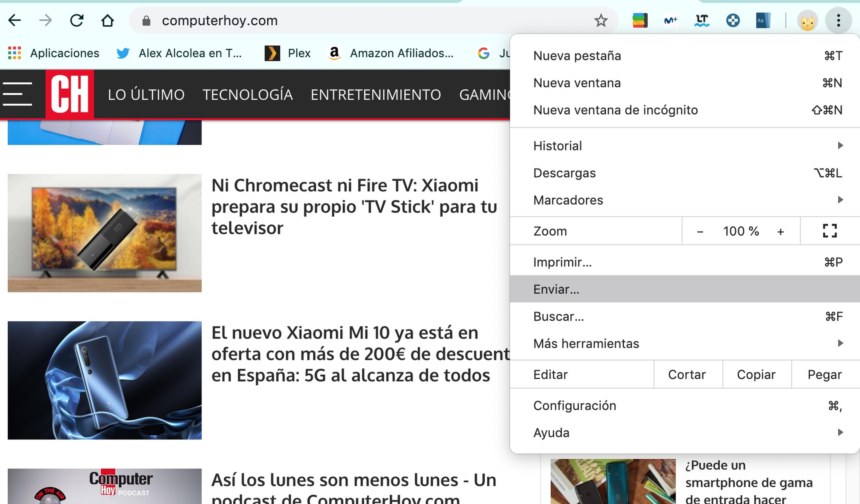
Task: Click the padlock site info icon
Action: point(146,21)
